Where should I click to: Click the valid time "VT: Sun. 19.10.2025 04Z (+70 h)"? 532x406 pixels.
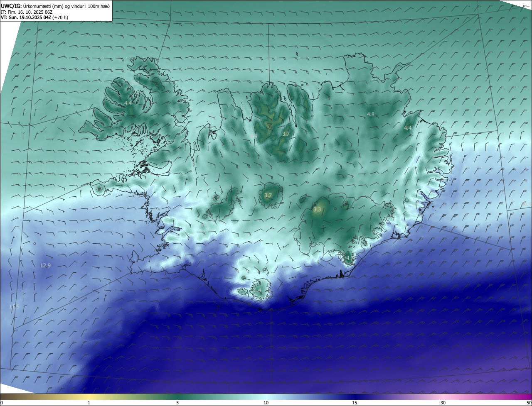point(34,18)
